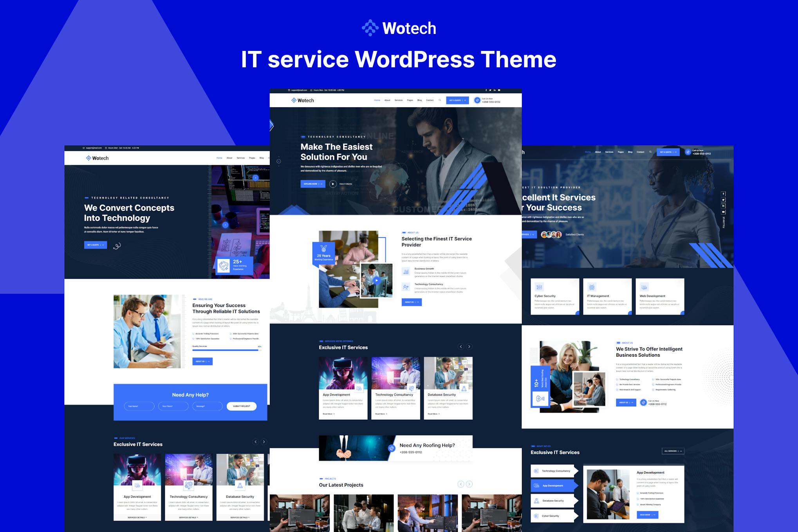Image resolution: width=798 pixels, height=532 pixels.
Task: Go to next slide in center Exclusive IT Services carousel
Action: (x=469, y=347)
